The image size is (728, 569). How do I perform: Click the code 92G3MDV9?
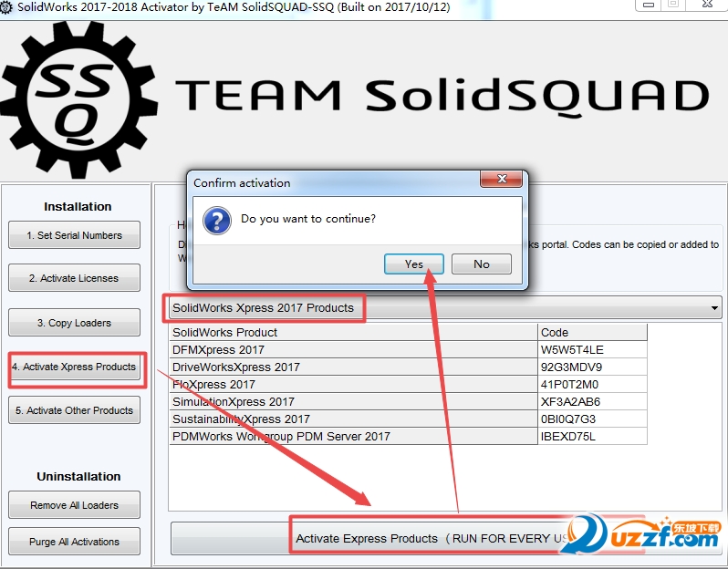(571, 367)
